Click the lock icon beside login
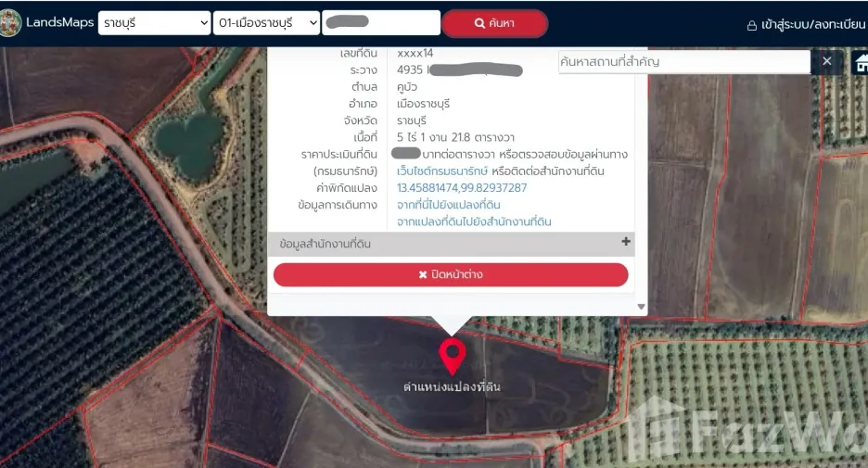868x468 pixels. [752, 25]
